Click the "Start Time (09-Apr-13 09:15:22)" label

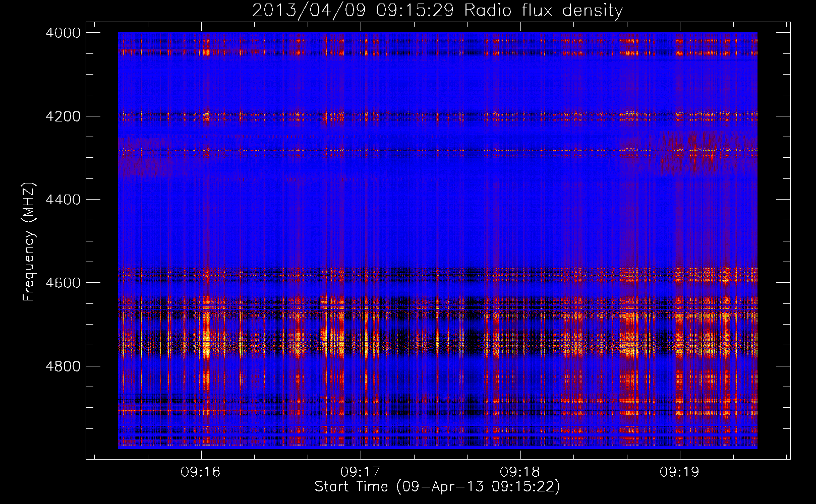point(437,486)
